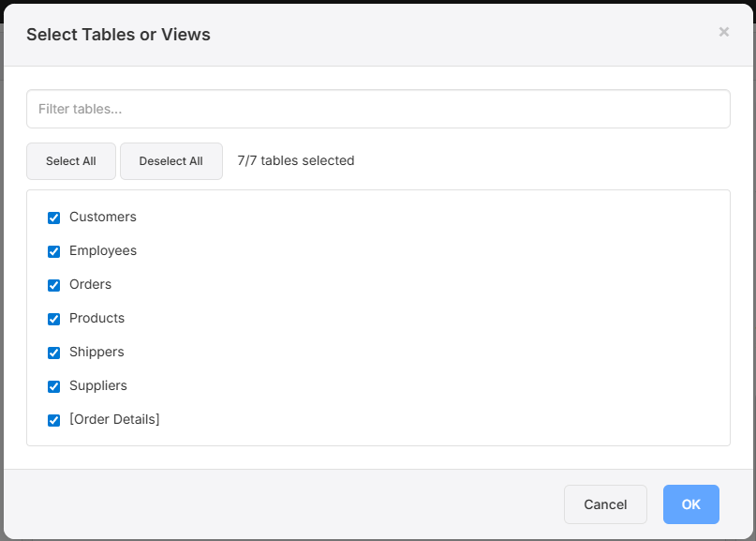This screenshot has width=756, height=541.
Task: Click the Products table name text
Action: coord(96,318)
